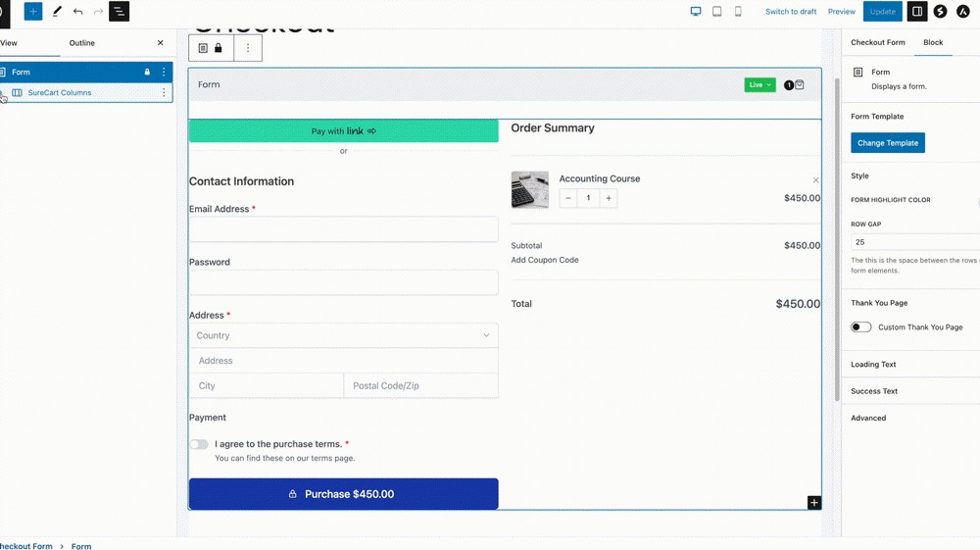
Task: Click the Row Gap value field
Action: tap(915, 242)
